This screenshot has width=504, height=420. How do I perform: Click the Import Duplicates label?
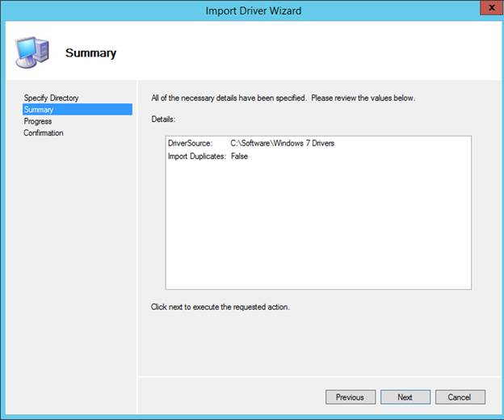pyautogui.click(x=196, y=156)
